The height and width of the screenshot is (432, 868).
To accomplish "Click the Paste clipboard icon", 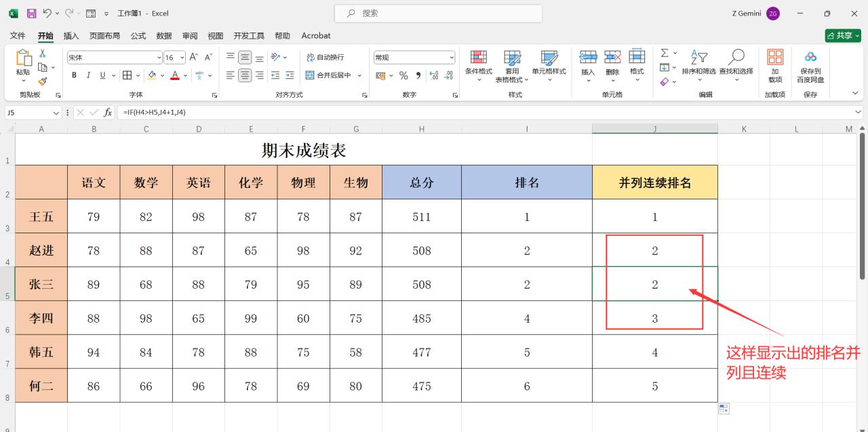I will [23, 59].
